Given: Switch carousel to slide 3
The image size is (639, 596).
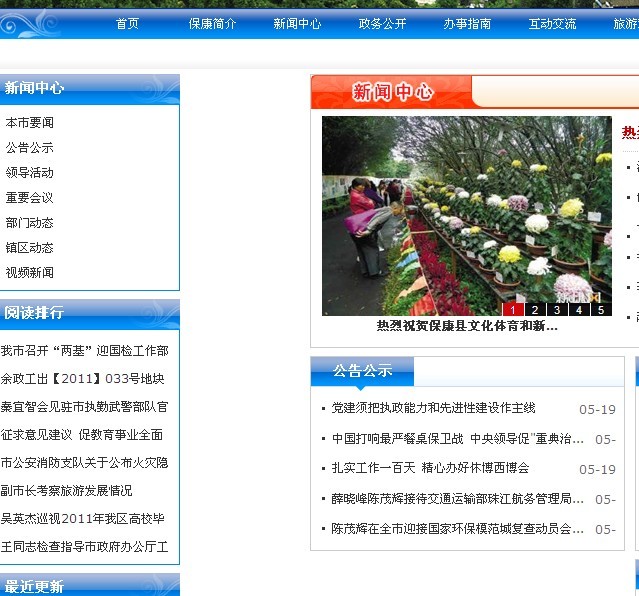Looking at the screenshot, I should coord(556,309).
